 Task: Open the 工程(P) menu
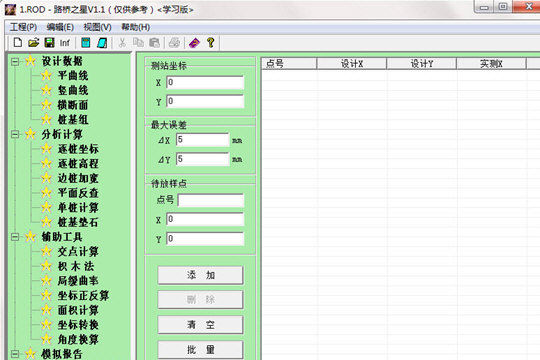23,27
